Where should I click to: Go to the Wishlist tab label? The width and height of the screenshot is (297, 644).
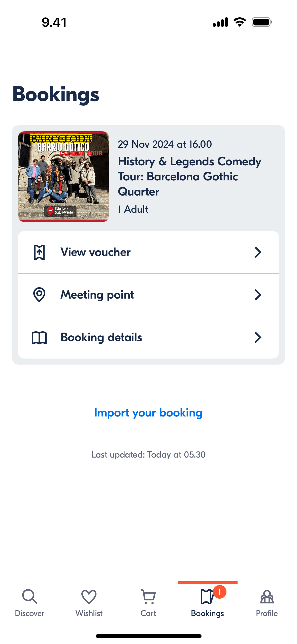(x=89, y=613)
